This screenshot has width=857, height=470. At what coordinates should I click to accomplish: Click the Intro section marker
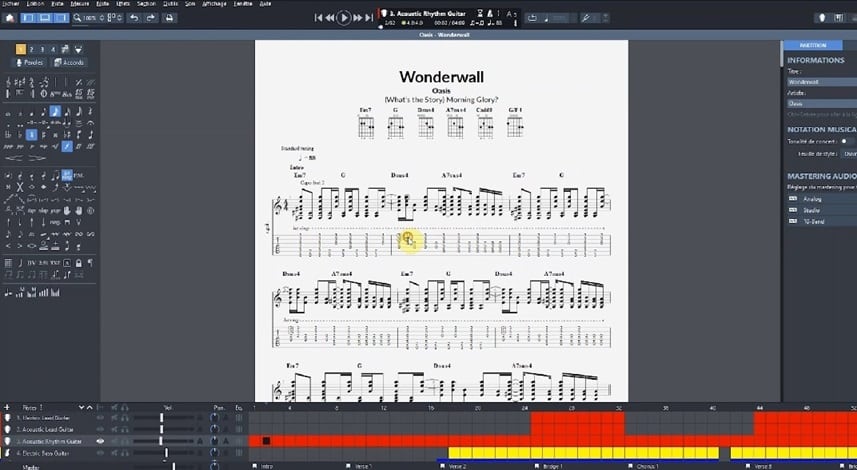pos(263,466)
